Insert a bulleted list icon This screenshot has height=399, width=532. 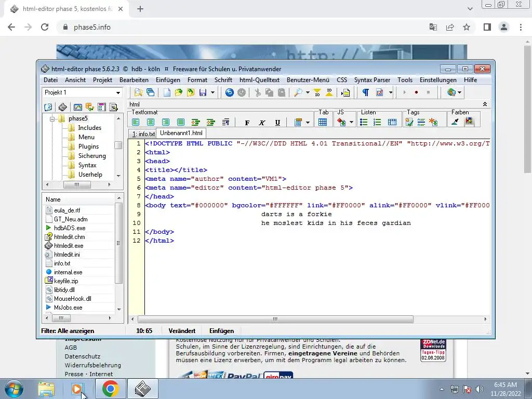(x=364, y=122)
